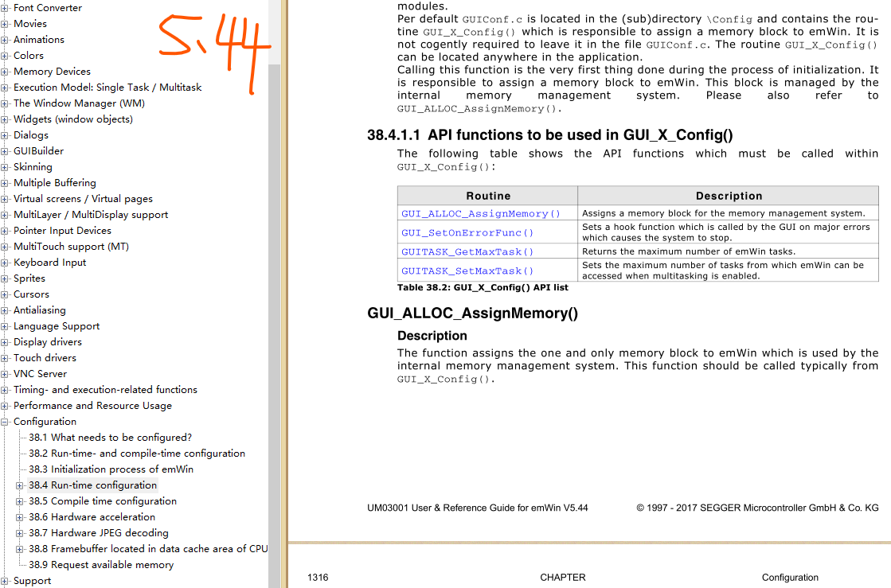Open the Antialiasing bookmark

pyautogui.click(x=40, y=310)
